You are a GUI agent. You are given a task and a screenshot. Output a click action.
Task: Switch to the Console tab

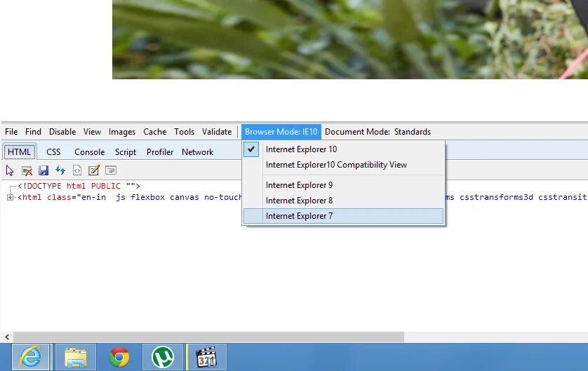[x=89, y=151]
